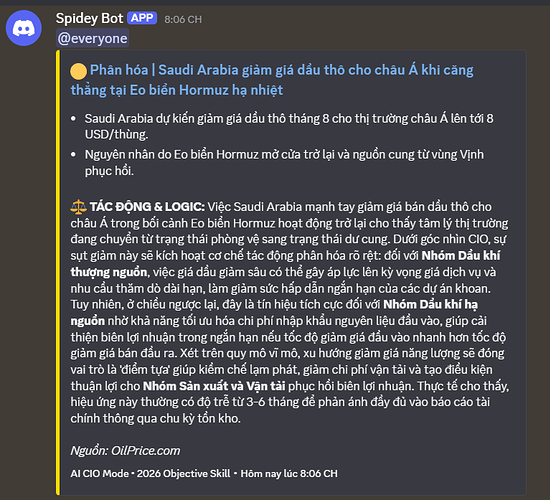Image resolution: width=550 pixels, height=500 pixels.
Task: Click the balance scales emoji before TÁC ĐỘNG
Action: (x=78, y=207)
